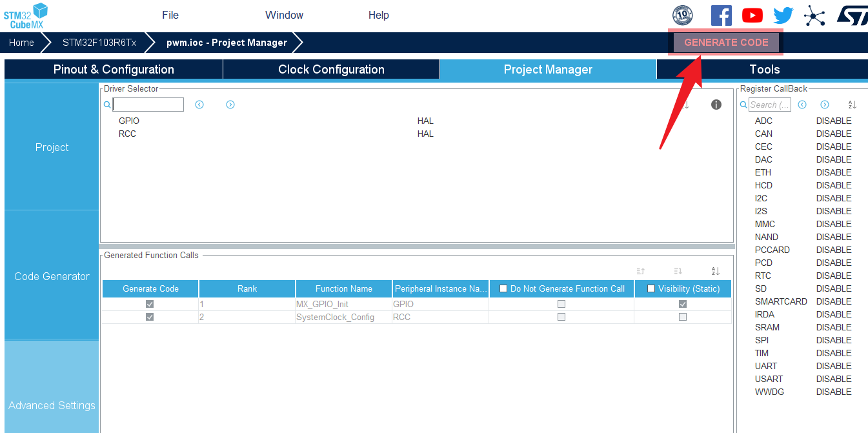This screenshot has height=433, width=868.
Task: Switch to Pinout & Configuration tab
Action: pos(114,69)
